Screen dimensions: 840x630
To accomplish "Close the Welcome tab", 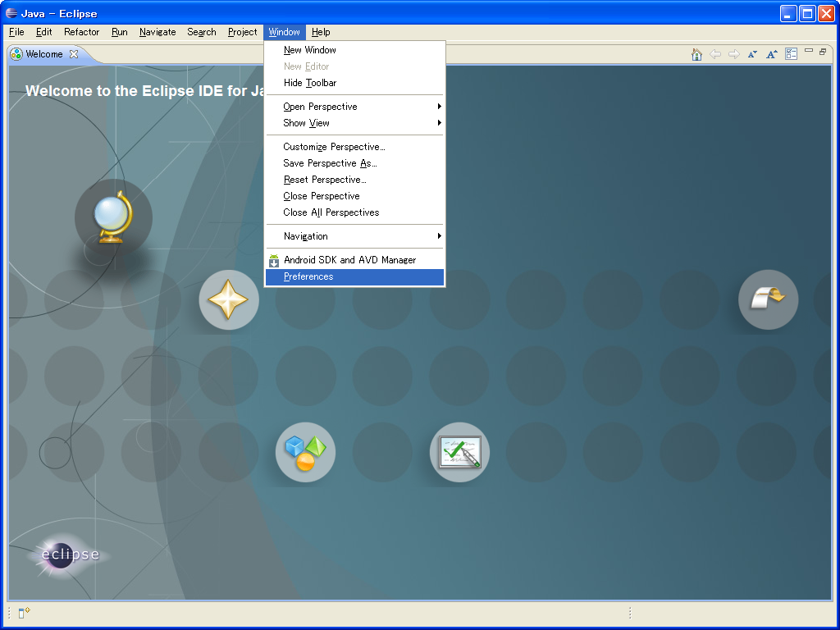I will [74, 54].
